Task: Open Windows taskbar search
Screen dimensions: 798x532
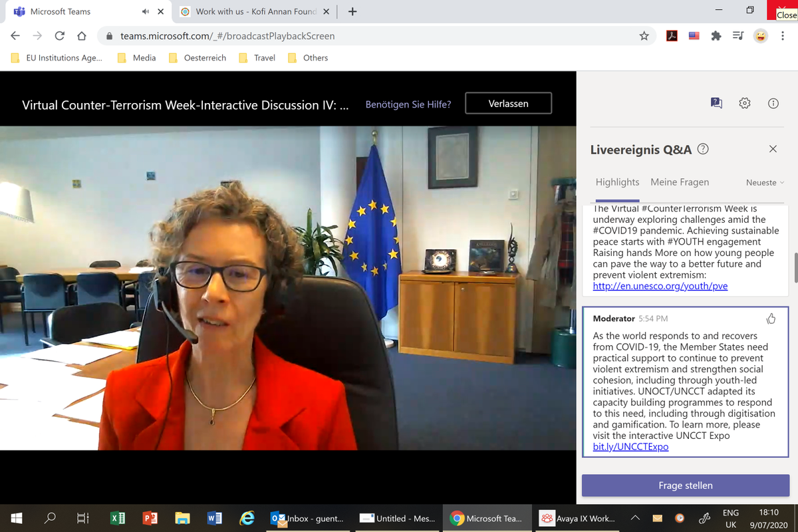Action: [x=50, y=518]
